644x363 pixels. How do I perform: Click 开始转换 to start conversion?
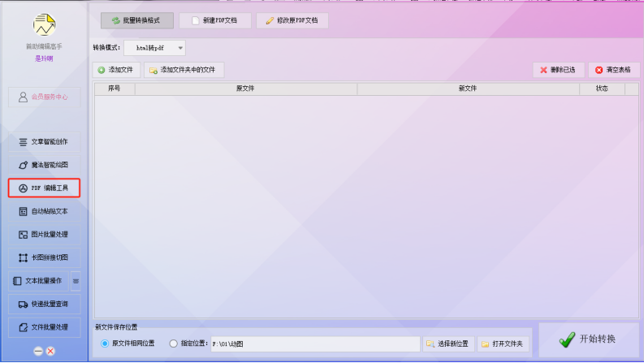point(588,339)
